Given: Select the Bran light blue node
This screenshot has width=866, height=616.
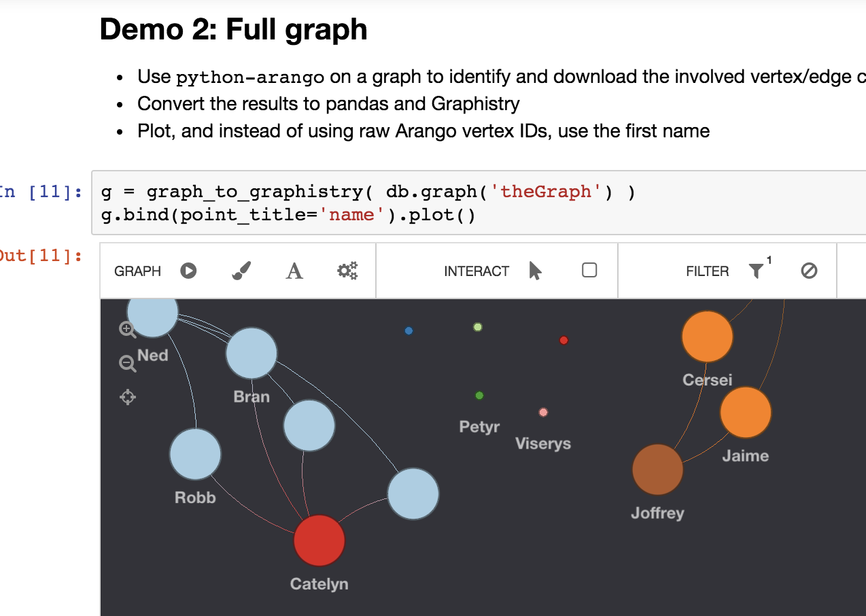Looking at the screenshot, I should pyautogui.click(x=252, y=354).
